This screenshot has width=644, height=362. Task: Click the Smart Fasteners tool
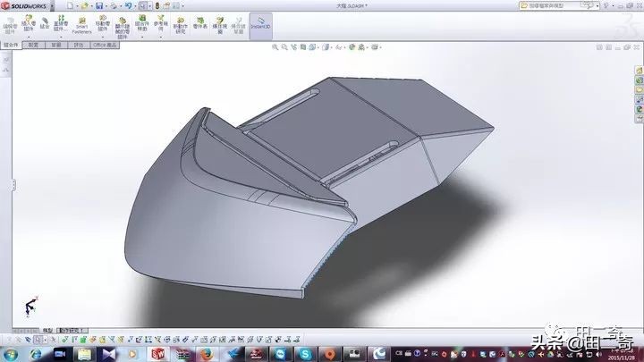tap(81, 26)
